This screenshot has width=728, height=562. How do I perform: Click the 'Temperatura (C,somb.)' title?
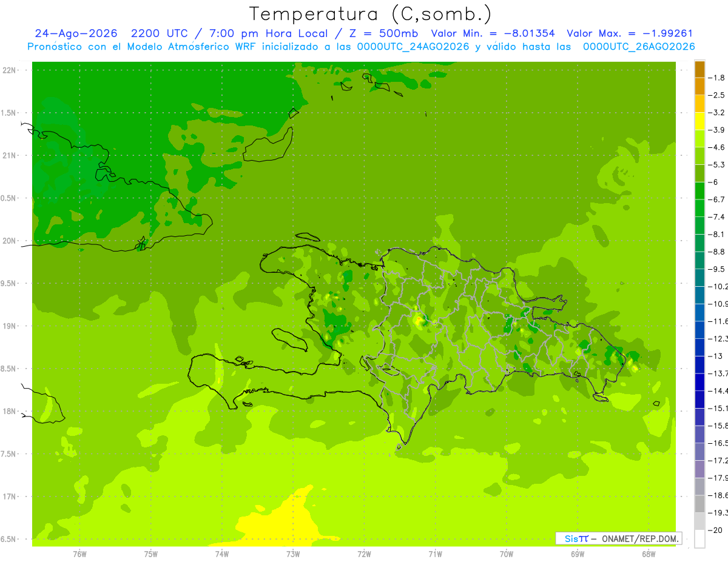(371, 14)
